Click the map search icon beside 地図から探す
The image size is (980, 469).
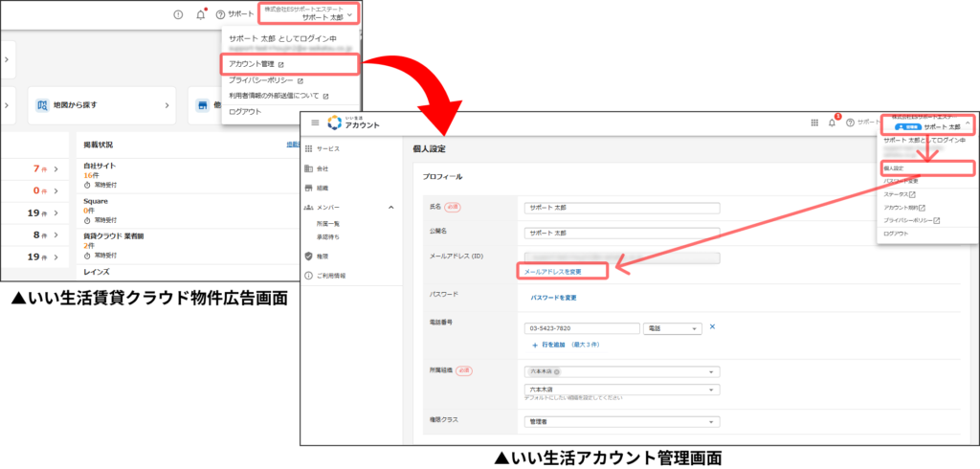pos(42,105)
